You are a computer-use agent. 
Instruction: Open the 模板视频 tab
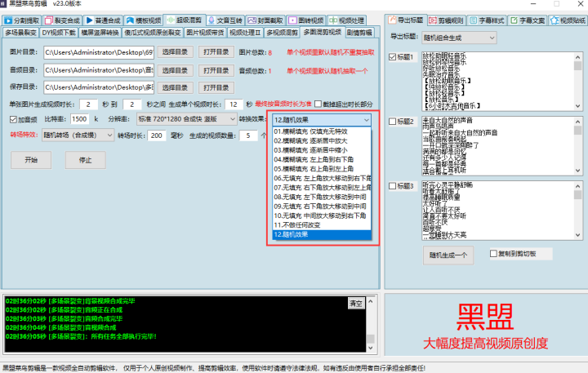(144, 20)
